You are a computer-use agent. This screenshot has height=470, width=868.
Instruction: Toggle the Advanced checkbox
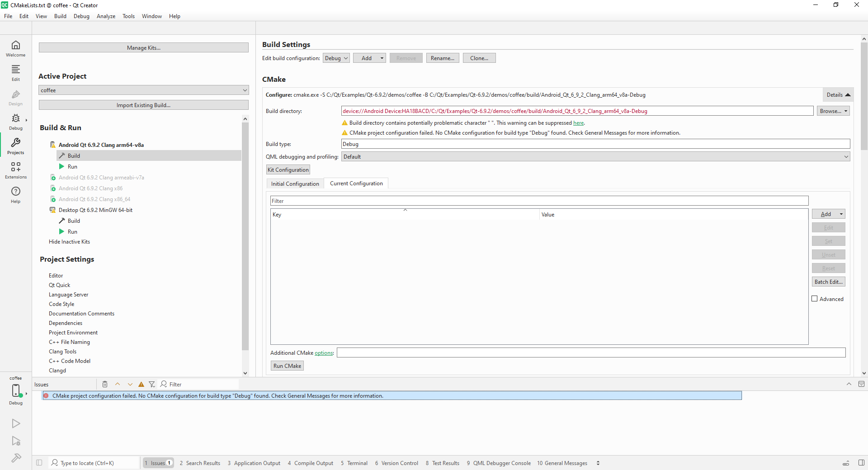815,299
